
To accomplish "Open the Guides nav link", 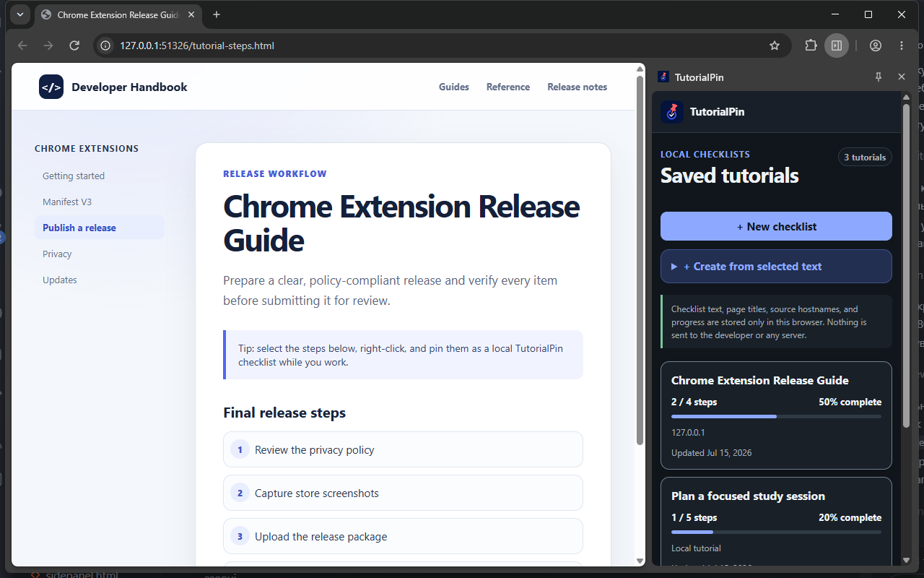I will pos(454,87).
